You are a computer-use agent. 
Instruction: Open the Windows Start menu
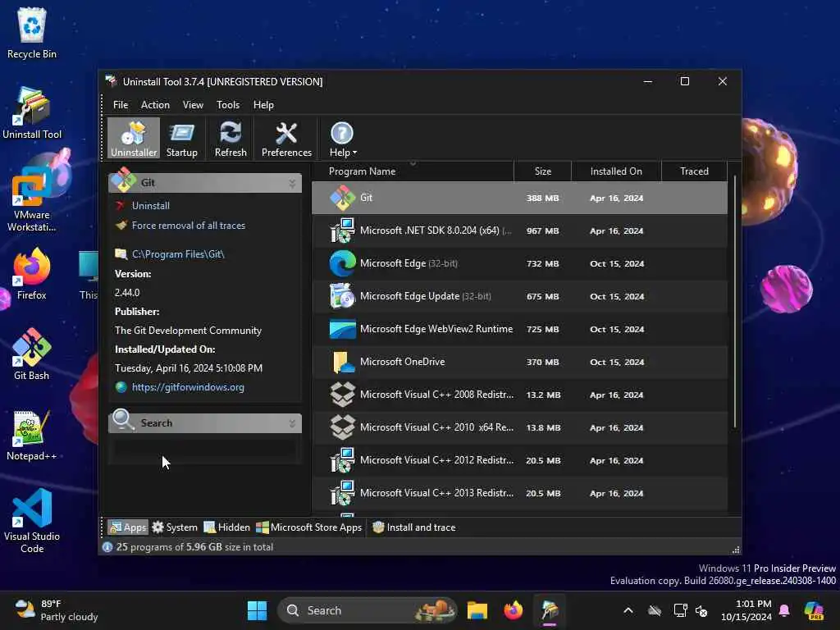pyautogui.click(x=257, y=610)
